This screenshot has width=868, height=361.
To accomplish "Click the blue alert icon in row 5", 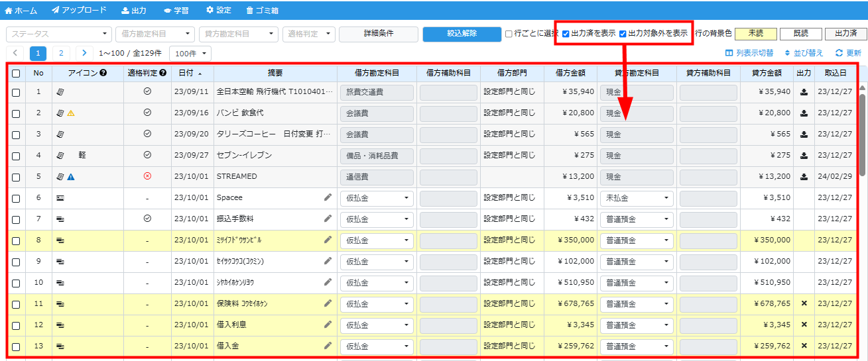I will (x=71, y=177).
